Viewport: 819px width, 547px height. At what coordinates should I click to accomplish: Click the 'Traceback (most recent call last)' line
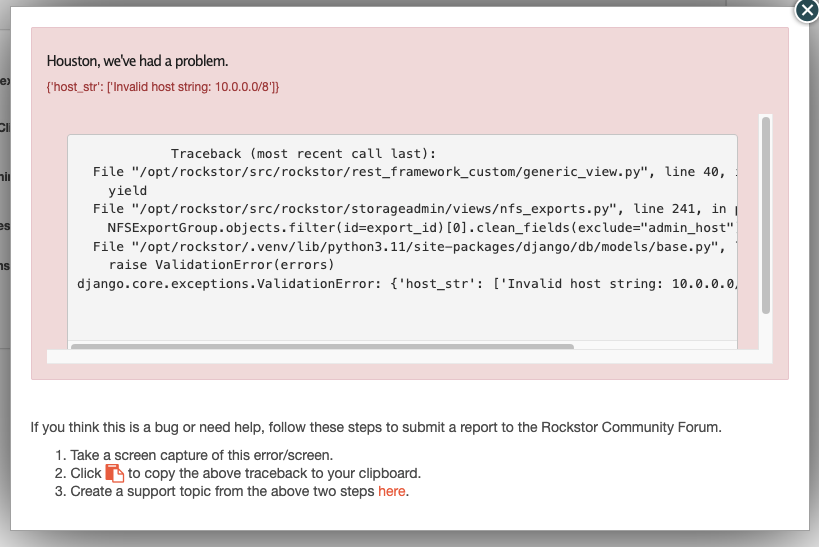coord(304,154)
